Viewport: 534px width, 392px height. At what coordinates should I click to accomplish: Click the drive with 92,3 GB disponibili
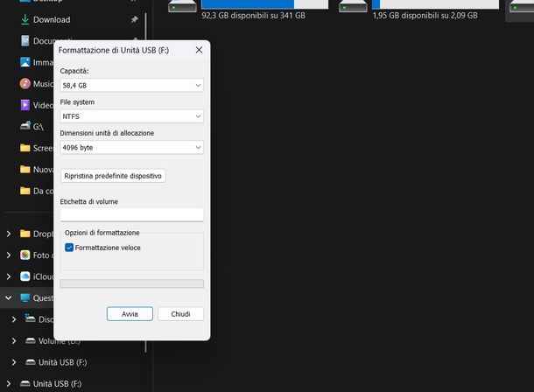point(182,6)
